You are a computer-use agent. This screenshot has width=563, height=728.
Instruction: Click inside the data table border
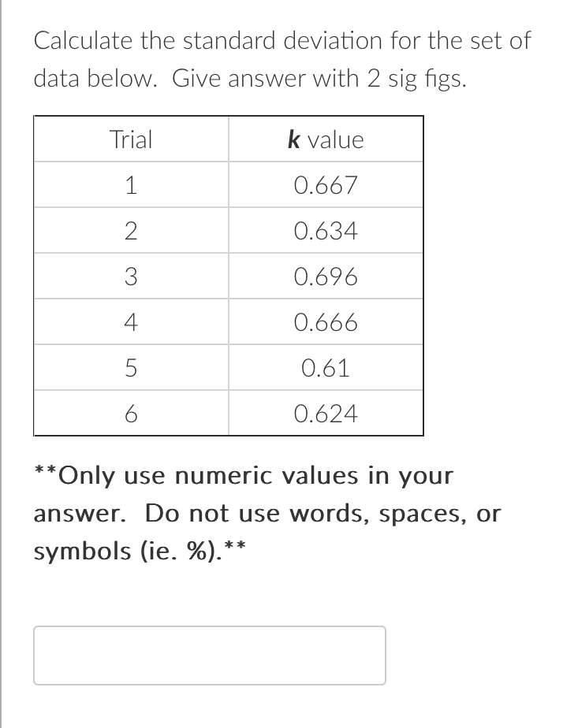coord(229,276)
